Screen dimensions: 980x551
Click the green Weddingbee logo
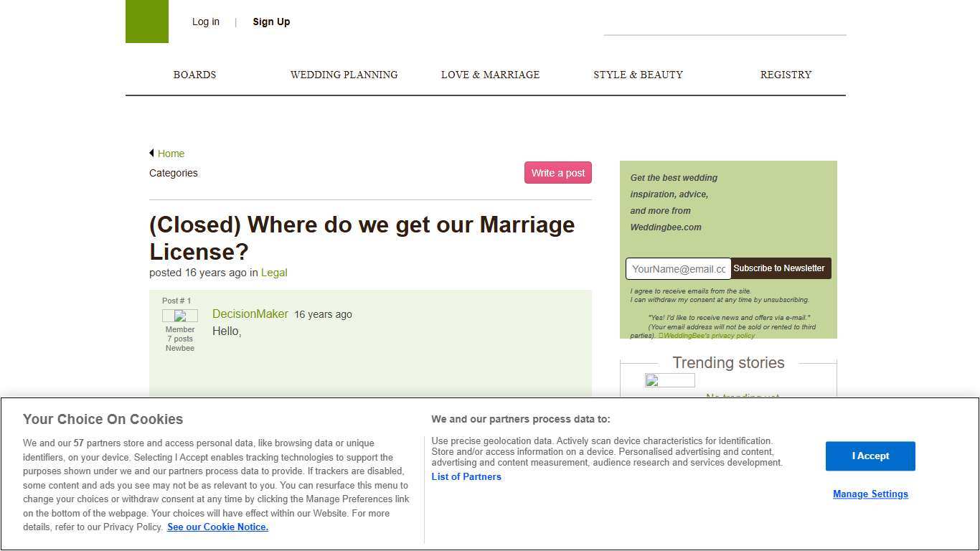point(146,22)
